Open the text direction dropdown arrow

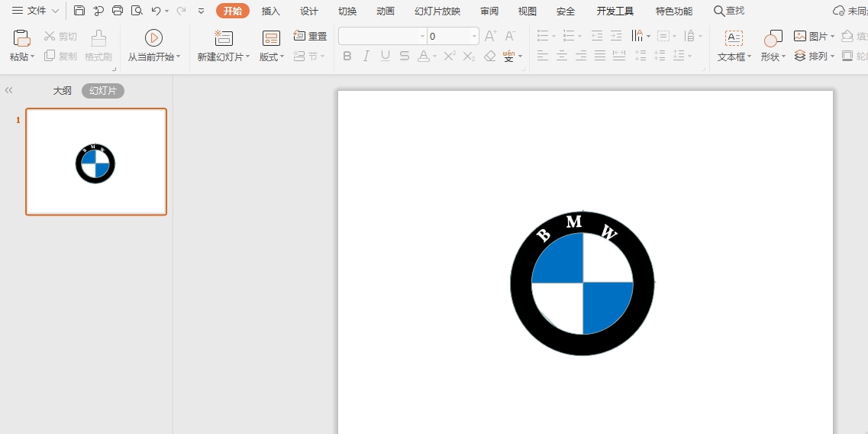coord(648,37)
